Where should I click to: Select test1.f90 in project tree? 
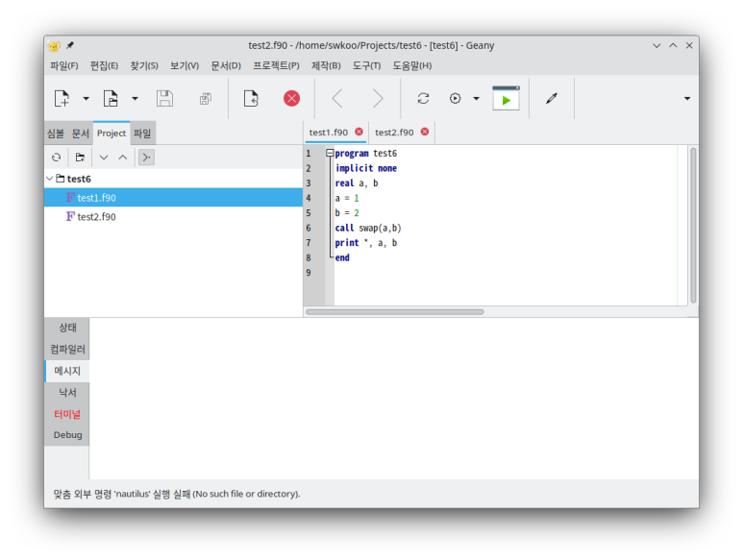point(173,198)
